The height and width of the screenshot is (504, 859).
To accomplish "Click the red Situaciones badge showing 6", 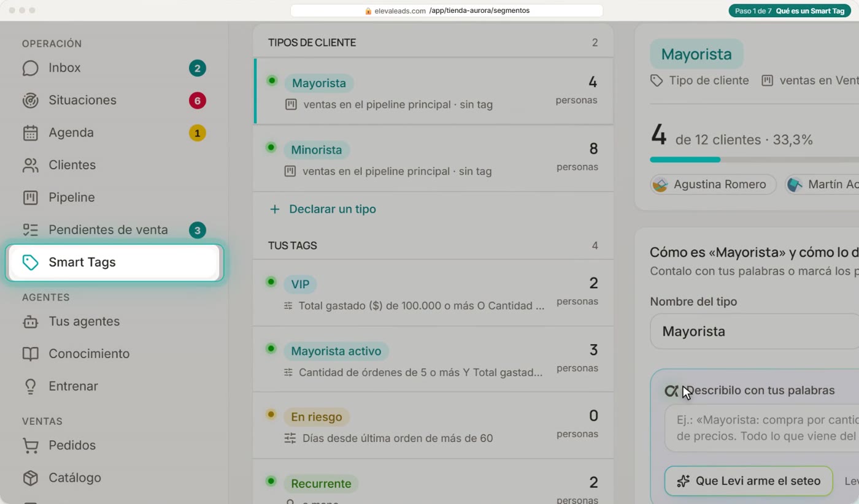I will [x=197, y=101].
